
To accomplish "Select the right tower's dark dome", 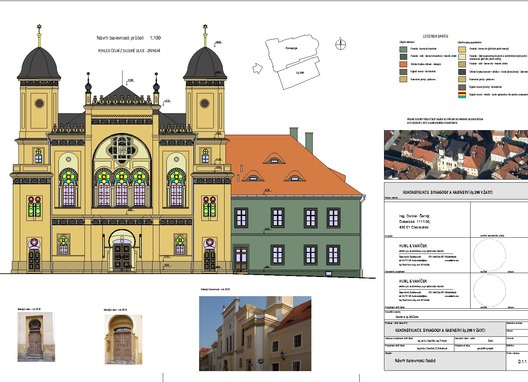I will (205, 64).
